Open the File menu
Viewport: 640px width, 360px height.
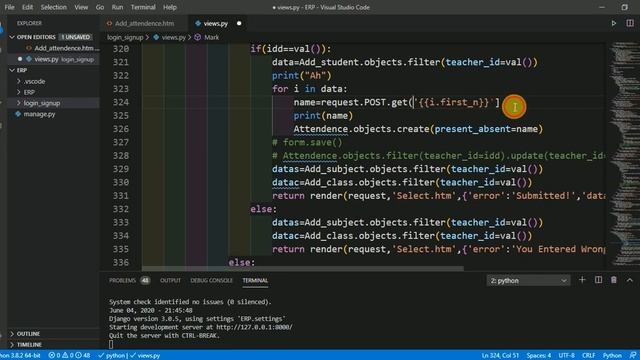(9, 7)
